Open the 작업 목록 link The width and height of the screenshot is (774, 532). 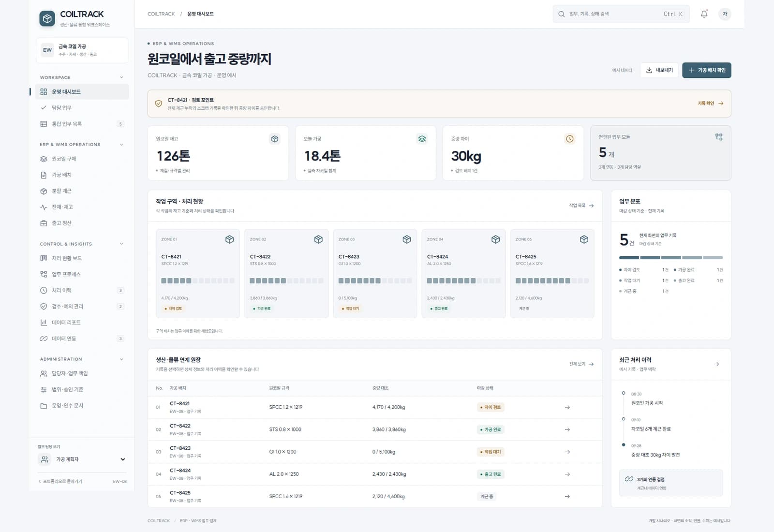tap(581, 206)
